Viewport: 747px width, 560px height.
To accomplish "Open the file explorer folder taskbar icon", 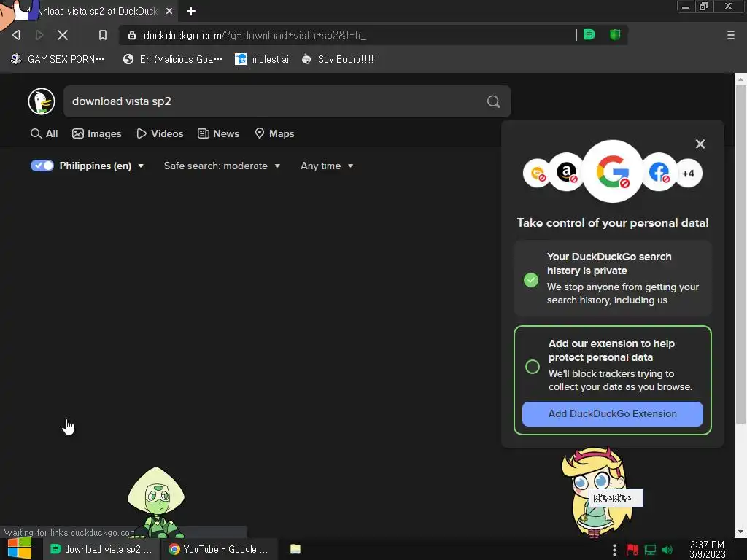I will (x=295, y=549).
